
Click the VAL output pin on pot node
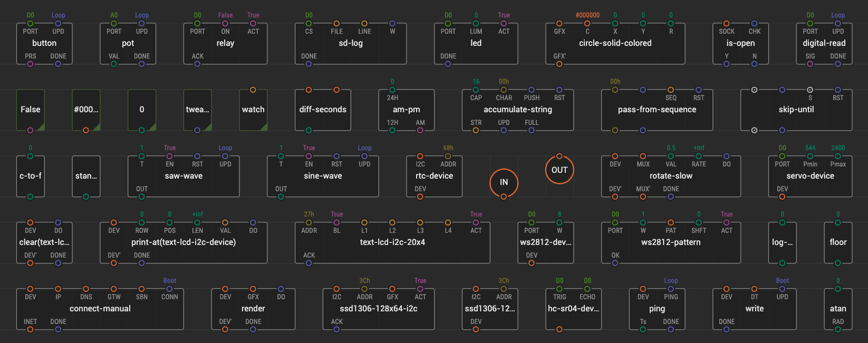[114, 64]
